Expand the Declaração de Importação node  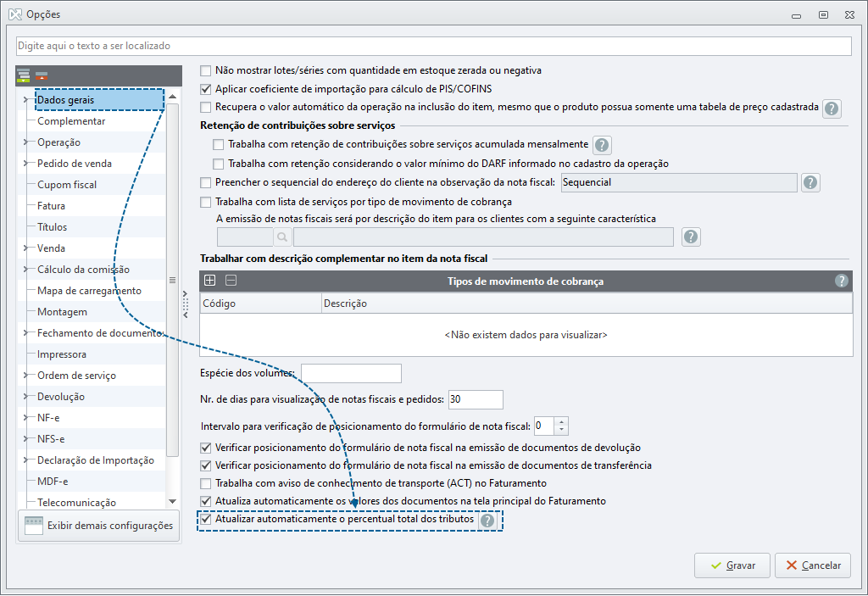point(25,460)
